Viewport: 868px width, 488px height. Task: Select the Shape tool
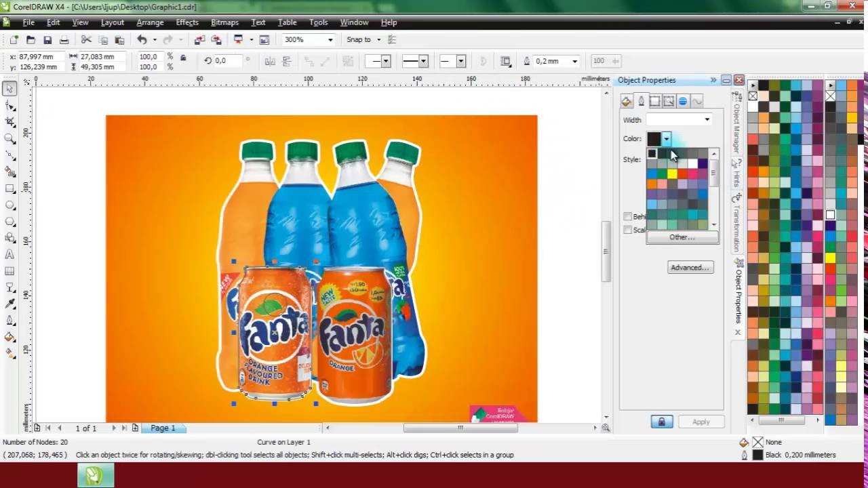click(9, 106)
